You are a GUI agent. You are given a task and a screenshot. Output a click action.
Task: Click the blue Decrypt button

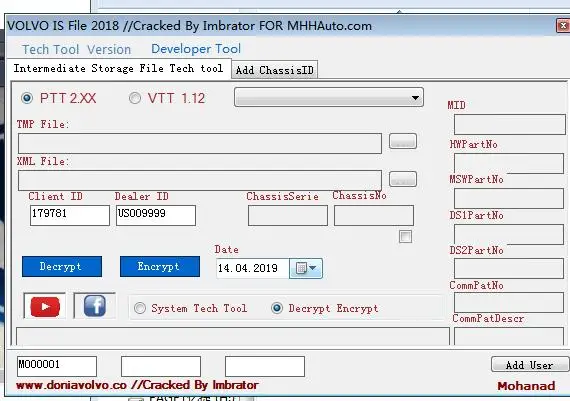pyautogui.click(x=62, y=266)
